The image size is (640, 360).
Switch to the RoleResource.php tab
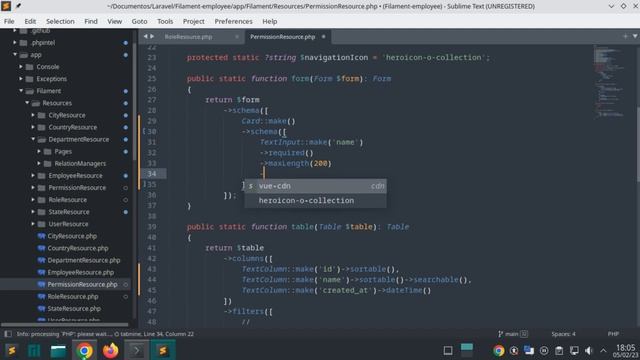[189, 37]
